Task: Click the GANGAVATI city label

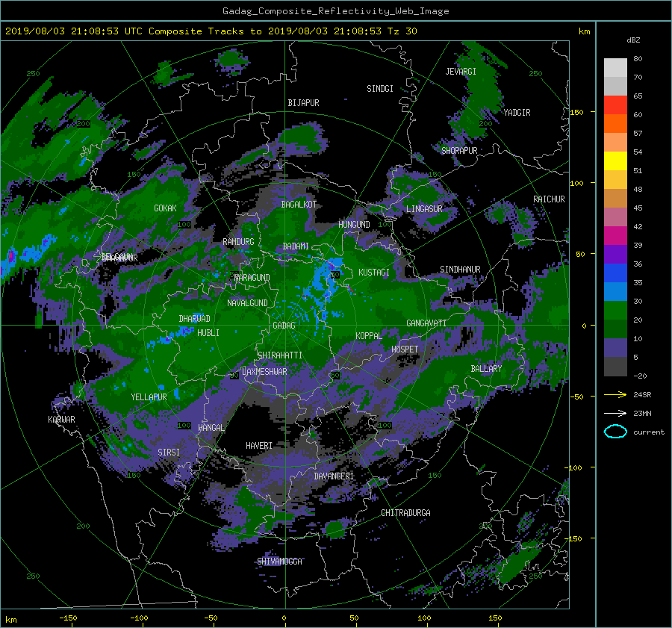Action: coord(426,323)
